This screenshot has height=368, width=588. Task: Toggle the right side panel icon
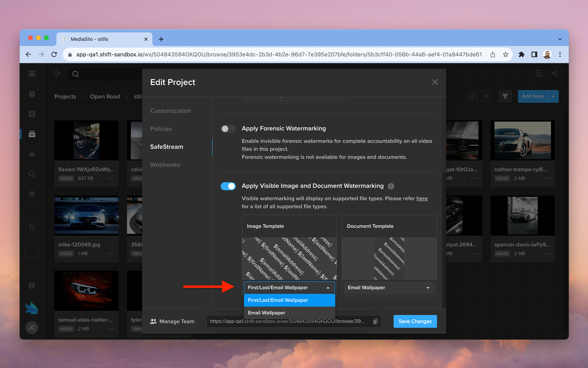pos(555,73)
